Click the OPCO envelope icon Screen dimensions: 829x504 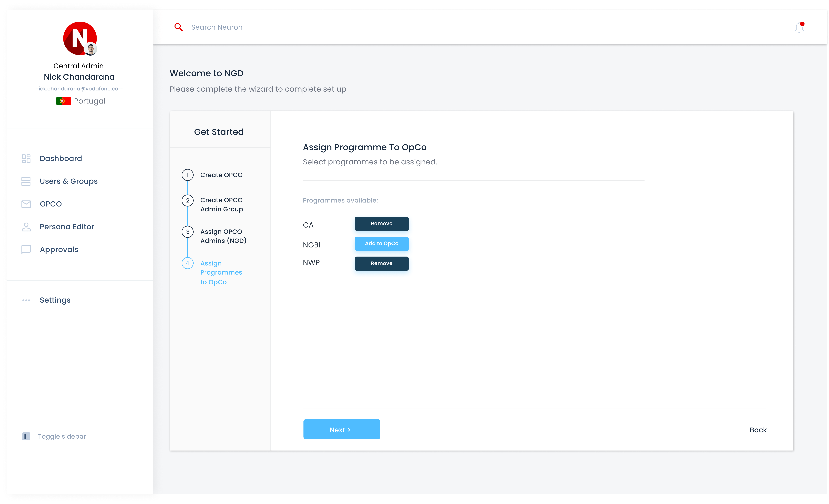26,204
